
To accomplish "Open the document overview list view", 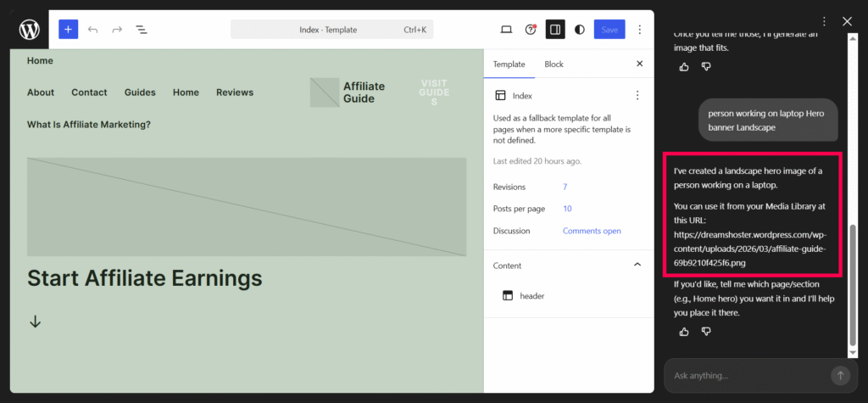I will click(x=142, y=30).
